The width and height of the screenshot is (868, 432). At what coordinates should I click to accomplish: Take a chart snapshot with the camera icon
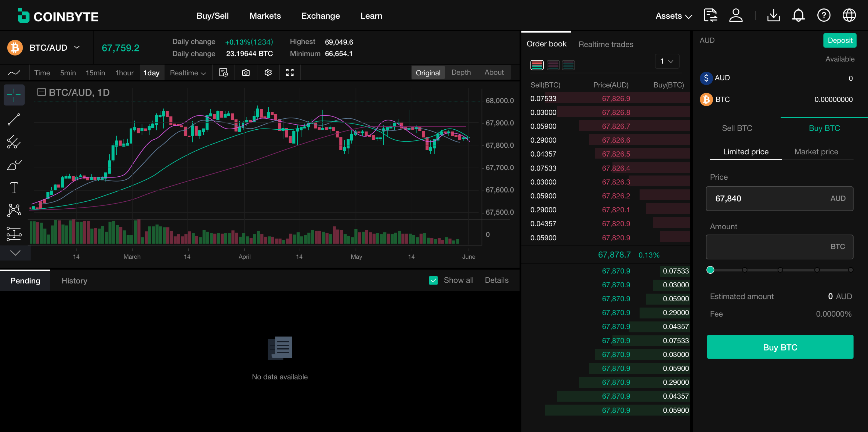246,72
